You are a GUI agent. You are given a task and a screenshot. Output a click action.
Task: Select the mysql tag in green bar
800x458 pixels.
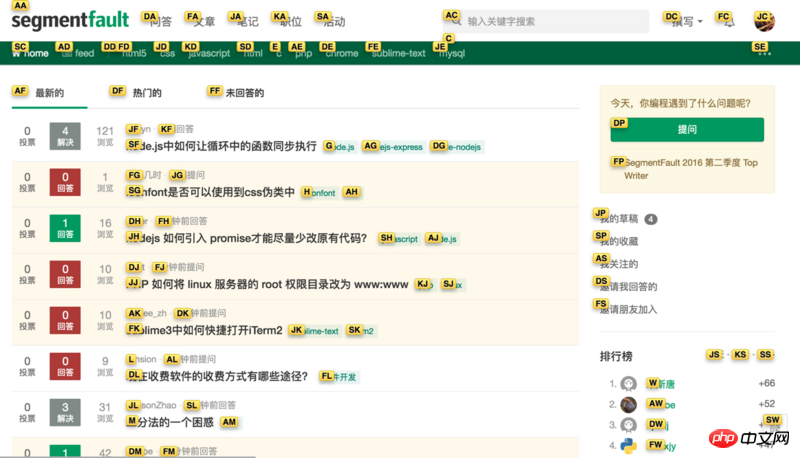pos(452,53)
